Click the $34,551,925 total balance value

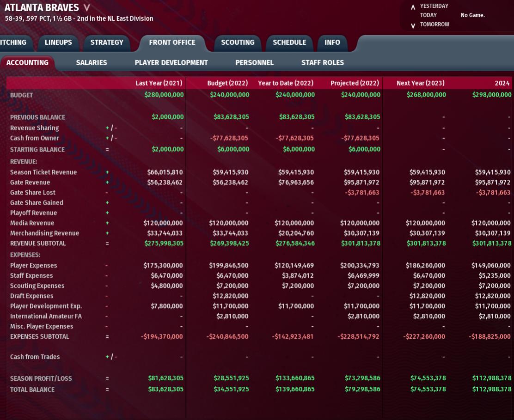[x=231, y=390]
